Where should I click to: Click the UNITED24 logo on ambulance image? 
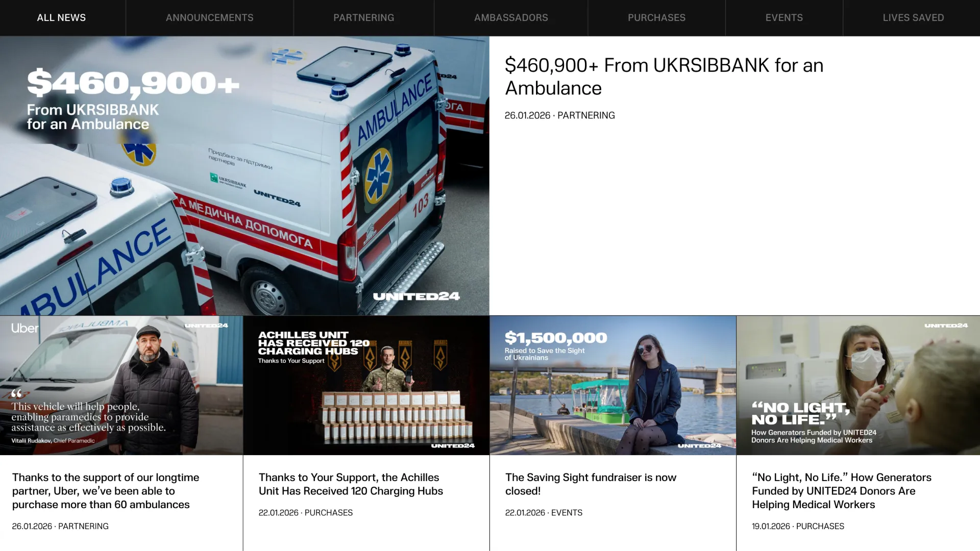click(416, 296)
